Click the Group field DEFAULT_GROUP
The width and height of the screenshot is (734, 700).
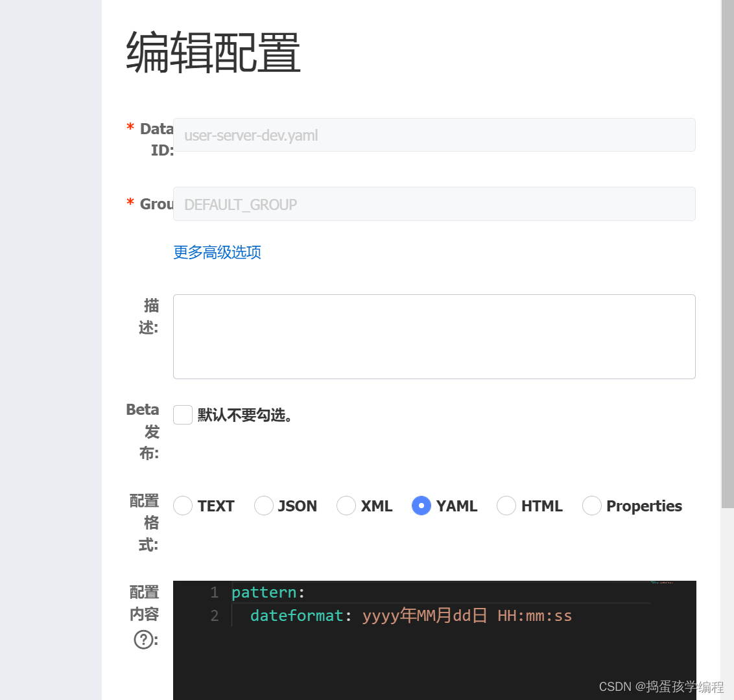coord(434,204)
